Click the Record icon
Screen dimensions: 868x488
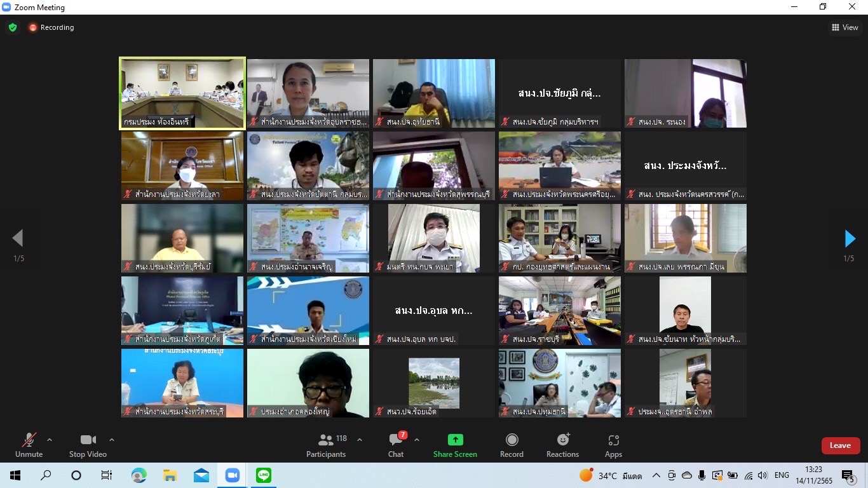coord(512,440)
